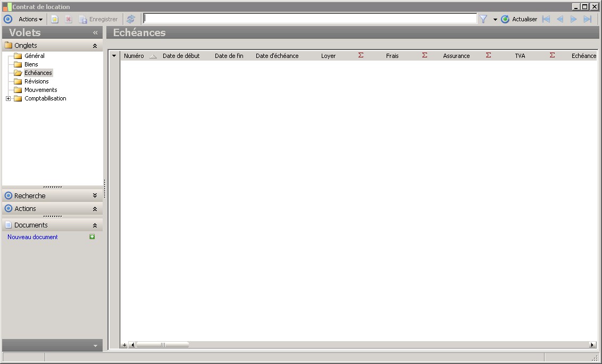Open the filter dropdown arrow

495,19
